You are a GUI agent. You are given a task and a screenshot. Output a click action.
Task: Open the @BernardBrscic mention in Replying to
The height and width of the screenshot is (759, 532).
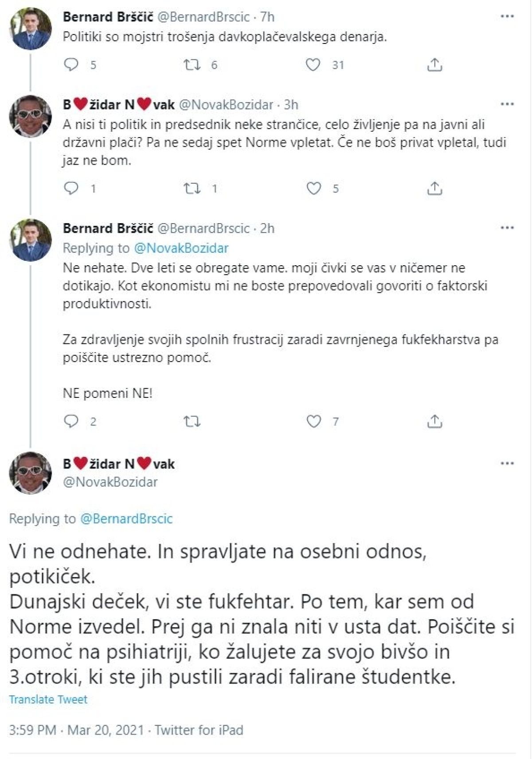pos(126,519)
